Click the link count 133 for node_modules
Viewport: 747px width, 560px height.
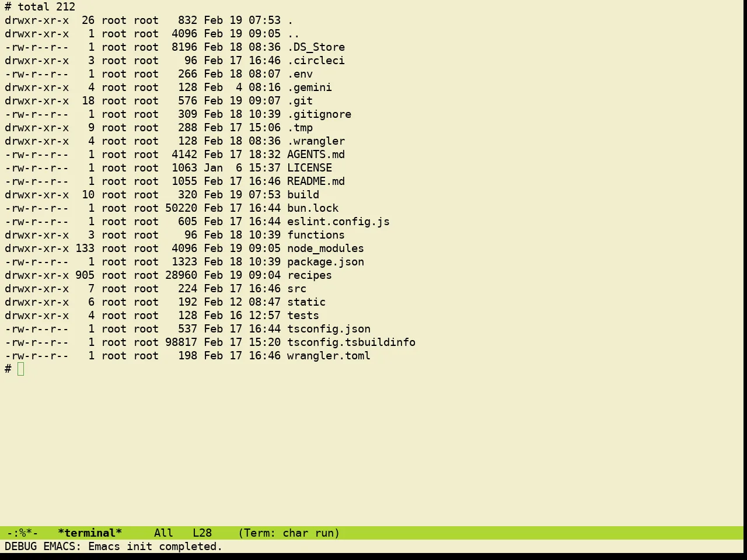[x=85, y=249]
